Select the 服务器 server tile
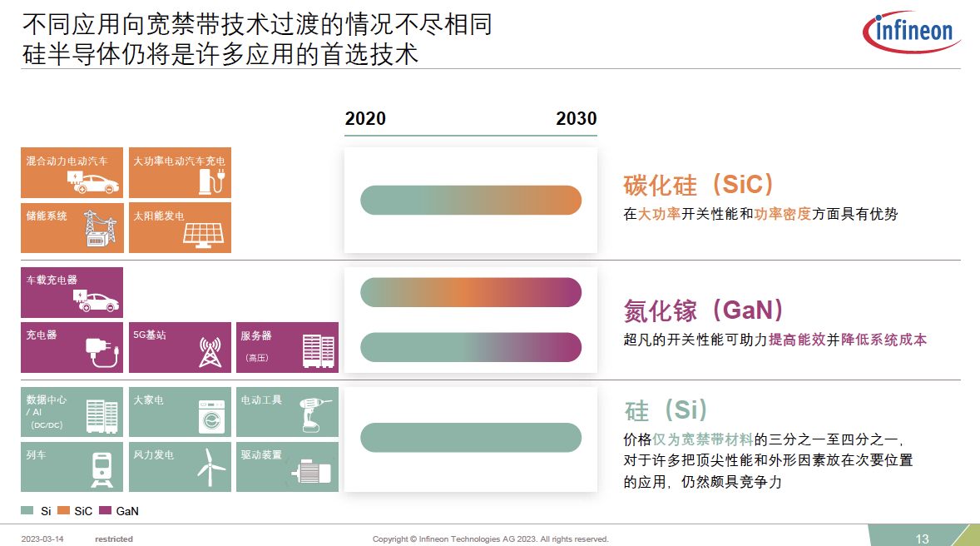The image size is (980, 546). (x=287, y=347)
